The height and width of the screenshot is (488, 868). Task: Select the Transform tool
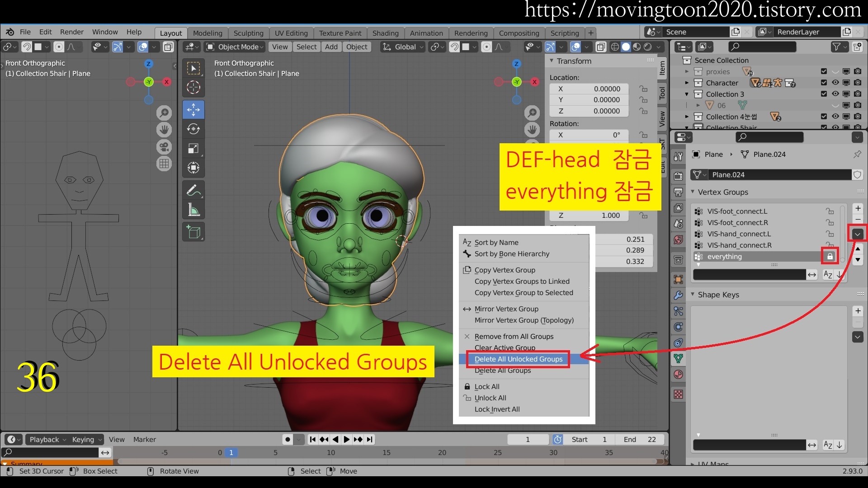pyautogui.click(x=193, y=168)
